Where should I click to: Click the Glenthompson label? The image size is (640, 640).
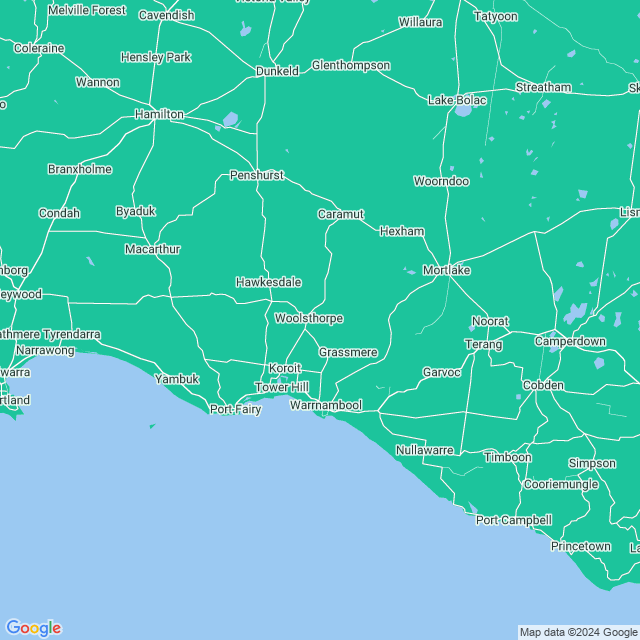[351, 65]
